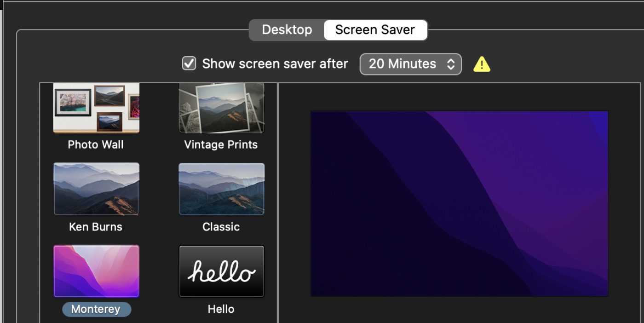Image resolution: width=644 pixels, height=323 pixels.
Task: Choose the Vintage Prints screen saver thumbnail
Action: tap(221, 108)
